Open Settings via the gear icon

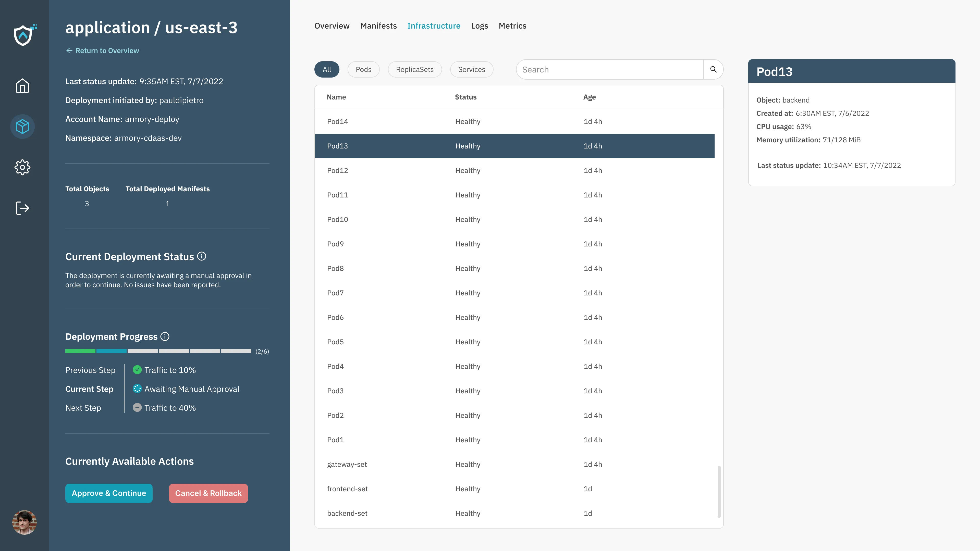pos(23,167)
